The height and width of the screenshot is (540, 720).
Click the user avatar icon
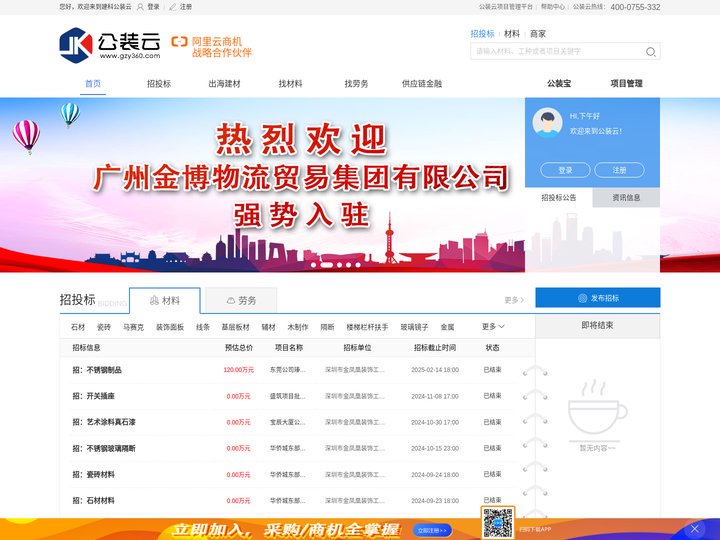click(x=547, y=123)
